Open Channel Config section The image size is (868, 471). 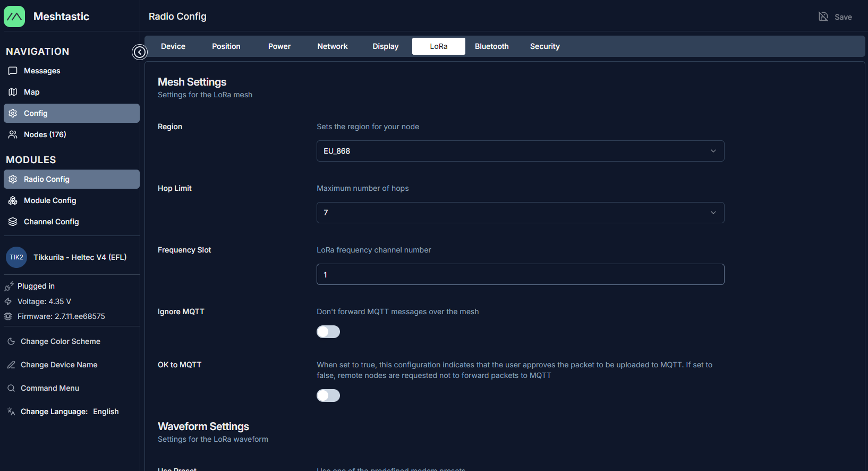[51, 222]
